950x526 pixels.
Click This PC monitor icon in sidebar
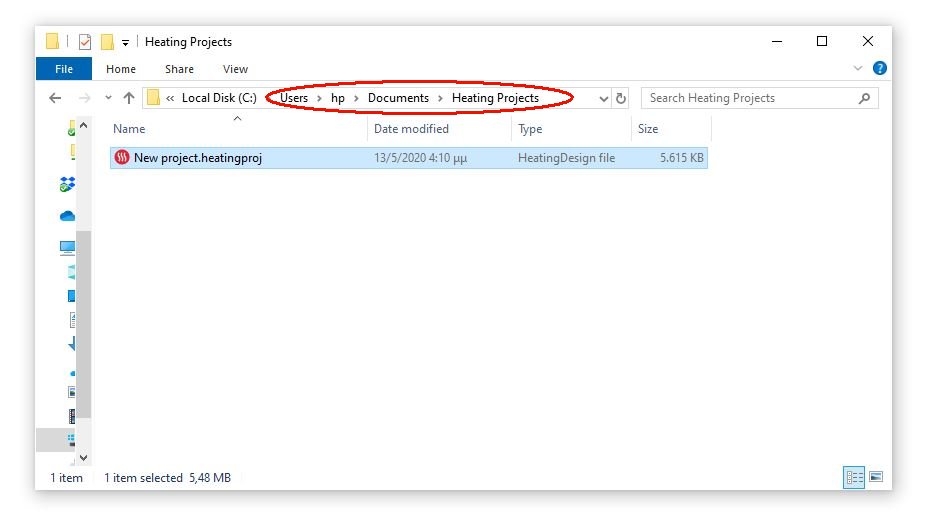(x=68, y=247)
